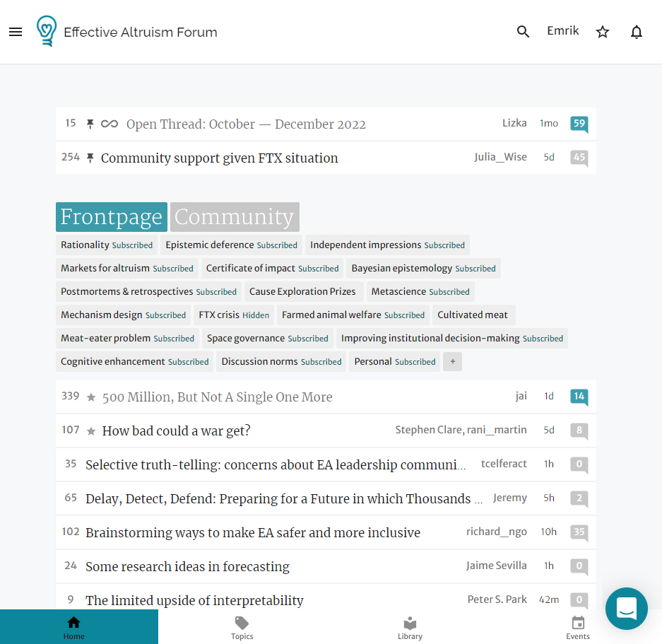Open post Community support given FTX situation

219,158
